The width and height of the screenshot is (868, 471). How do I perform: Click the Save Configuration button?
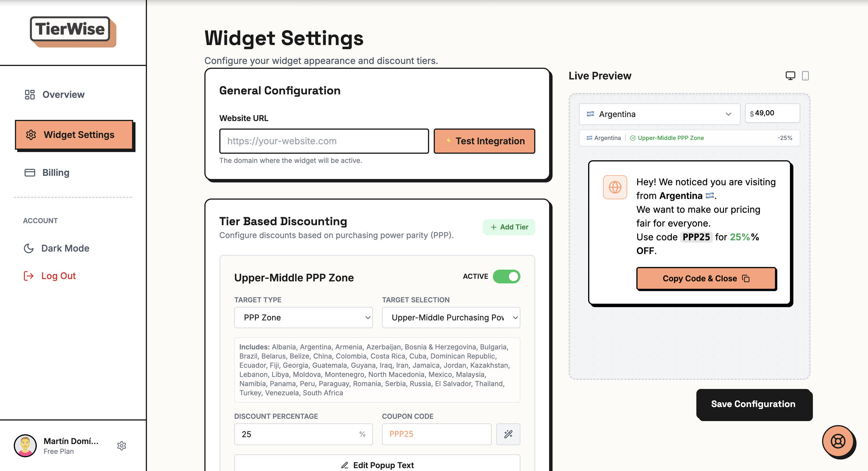point(754,404)
